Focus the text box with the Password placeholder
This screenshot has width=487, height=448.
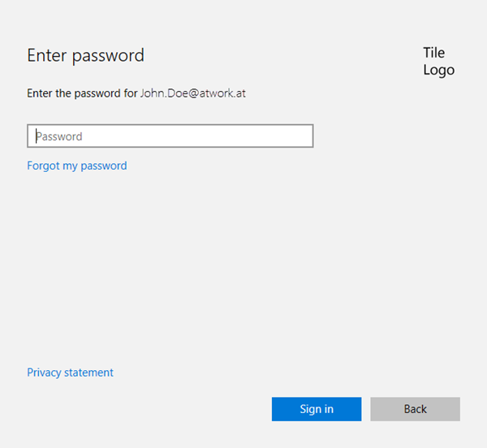pyautogui.click(x=170, y=136)
